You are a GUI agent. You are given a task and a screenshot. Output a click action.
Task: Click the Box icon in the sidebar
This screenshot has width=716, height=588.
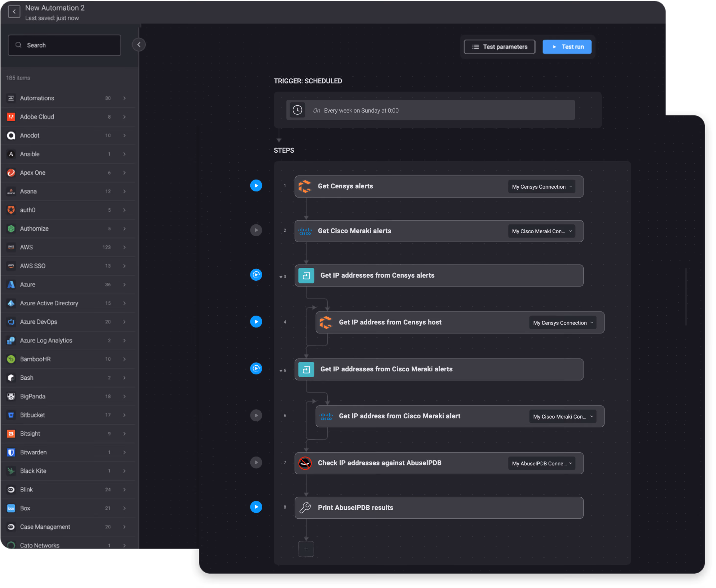tap(11, 508)
